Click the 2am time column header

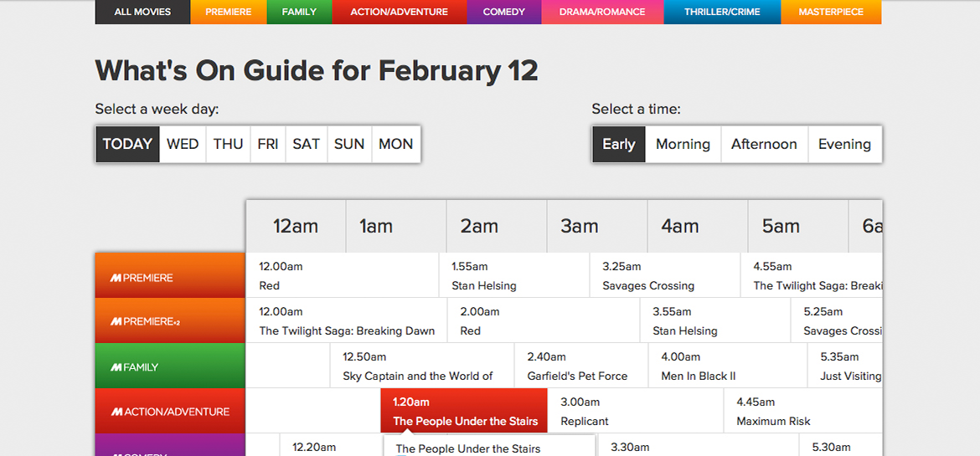(497, 226)
